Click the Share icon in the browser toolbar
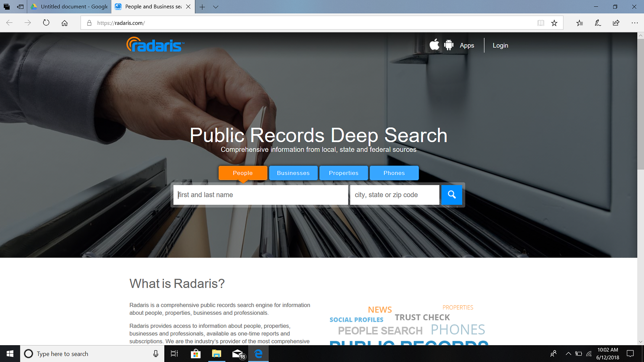This screenshot has width=644, height=362. [x=616, y=23]
